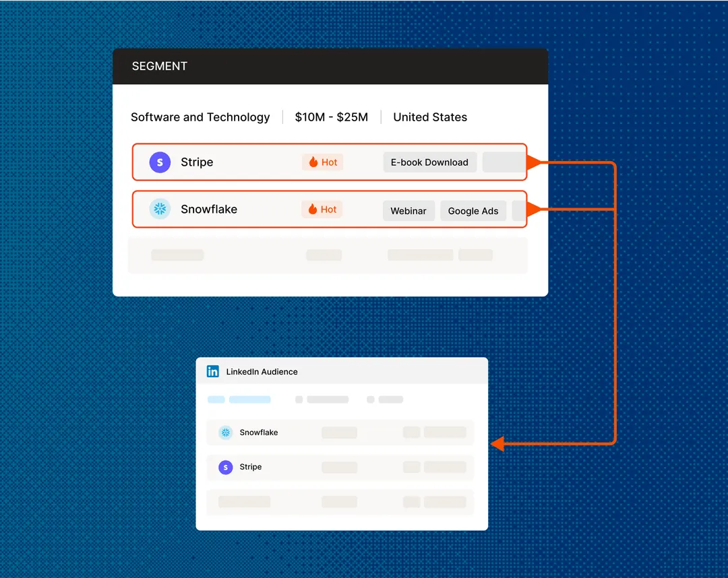
Task: Click the Stripe name in segment list
Action: coord(197,162)
